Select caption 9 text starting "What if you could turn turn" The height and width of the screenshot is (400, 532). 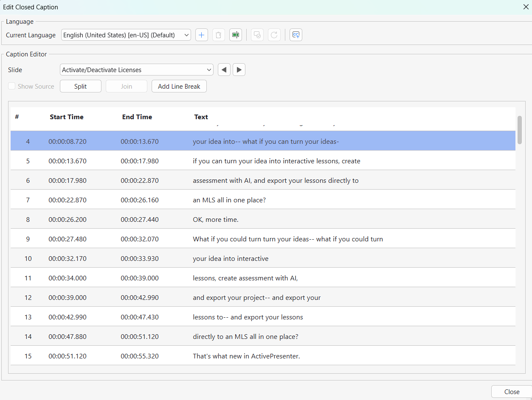[x=288, y=239]
